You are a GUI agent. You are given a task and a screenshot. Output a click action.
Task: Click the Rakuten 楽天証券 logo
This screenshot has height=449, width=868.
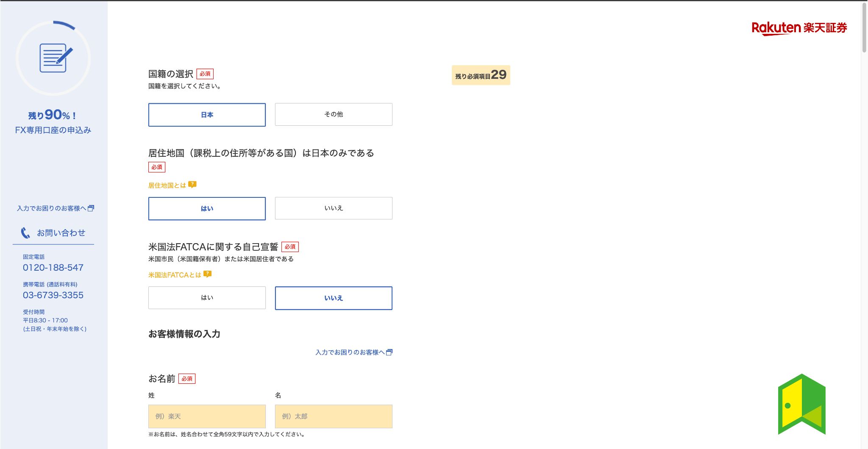tap(799, 28)
